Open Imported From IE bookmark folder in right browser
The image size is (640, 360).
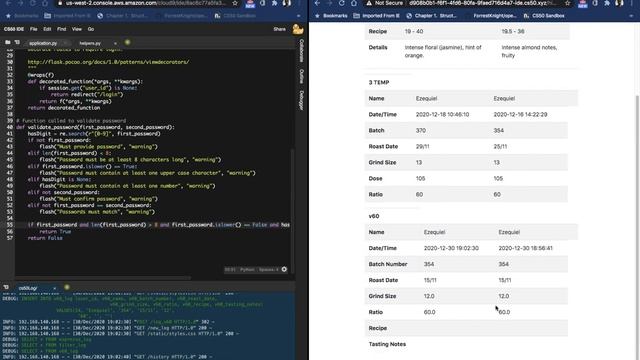coord(376,16)
